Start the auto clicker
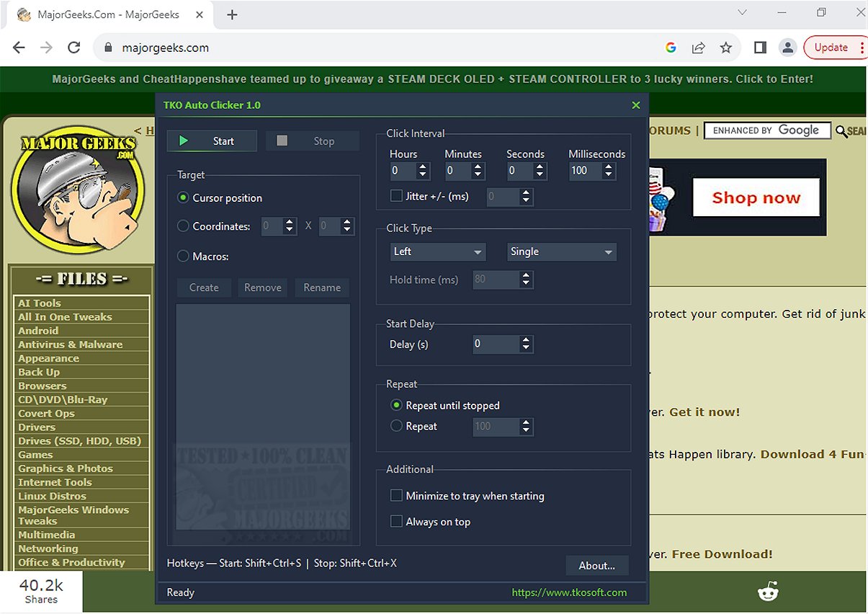The image size is (868, 614). coord(212,141)
